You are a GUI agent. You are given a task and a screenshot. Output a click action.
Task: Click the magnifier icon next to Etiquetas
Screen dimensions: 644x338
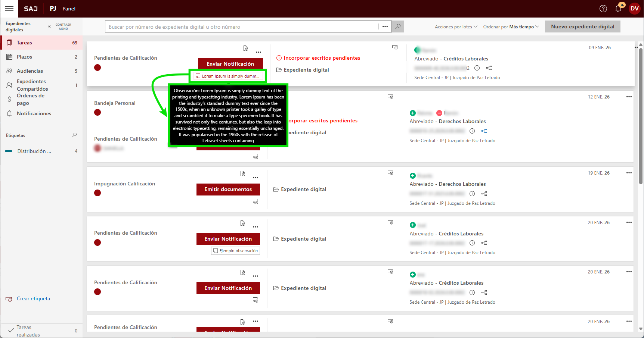[74, 135]
